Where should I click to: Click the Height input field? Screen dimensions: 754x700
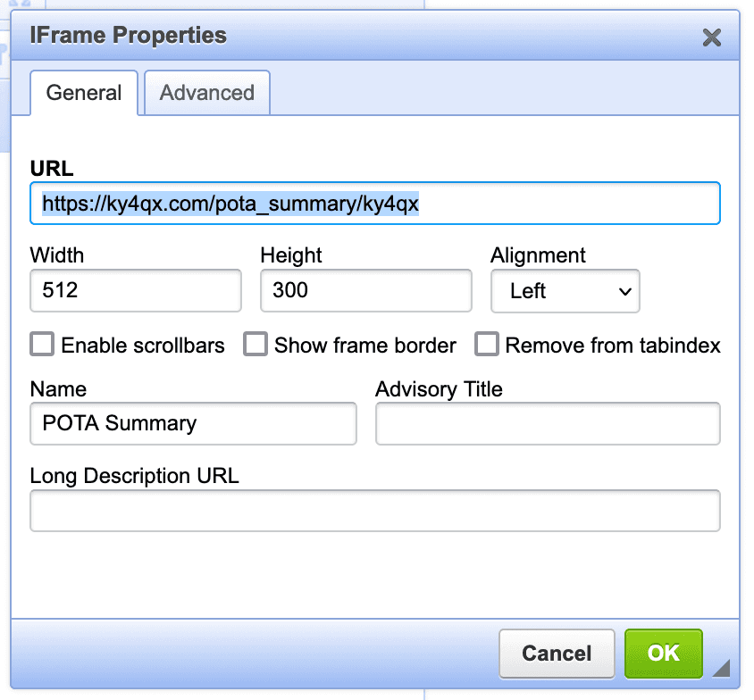click(365, 291)
